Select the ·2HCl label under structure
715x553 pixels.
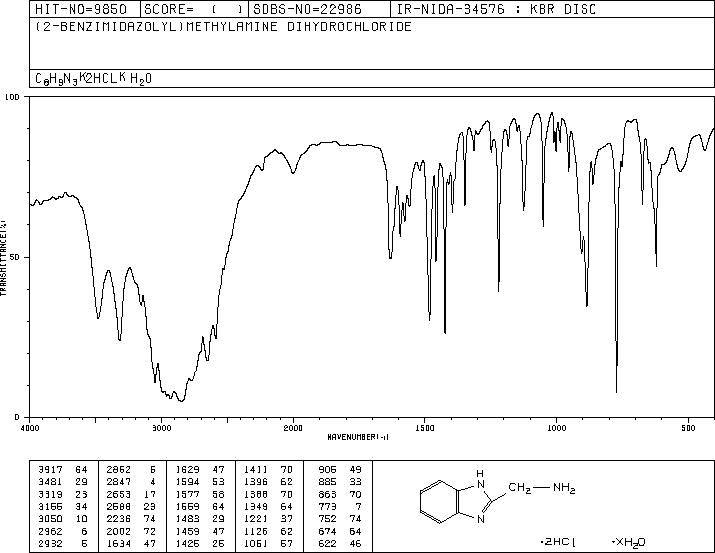(x=558, y=542)
